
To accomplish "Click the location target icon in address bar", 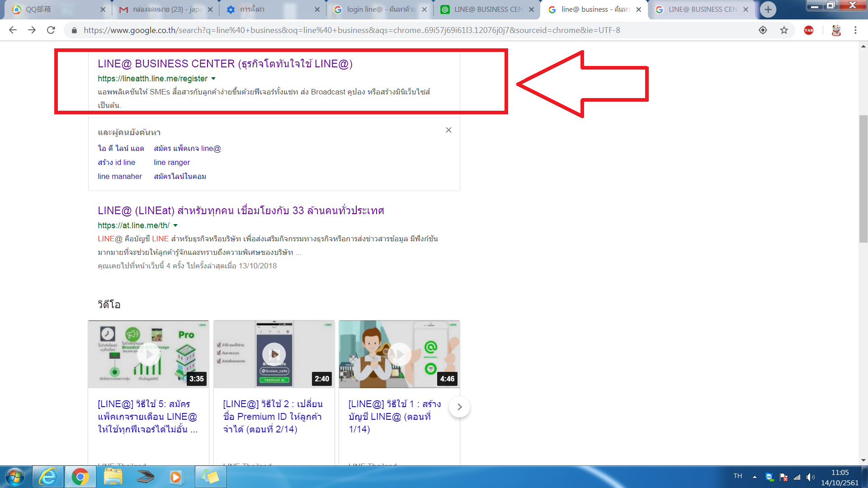I will [763, 30].
